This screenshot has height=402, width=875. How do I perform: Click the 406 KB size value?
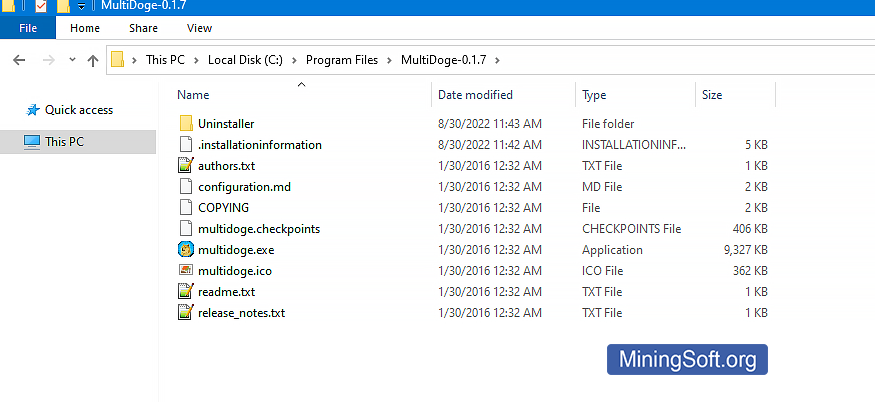750,229
